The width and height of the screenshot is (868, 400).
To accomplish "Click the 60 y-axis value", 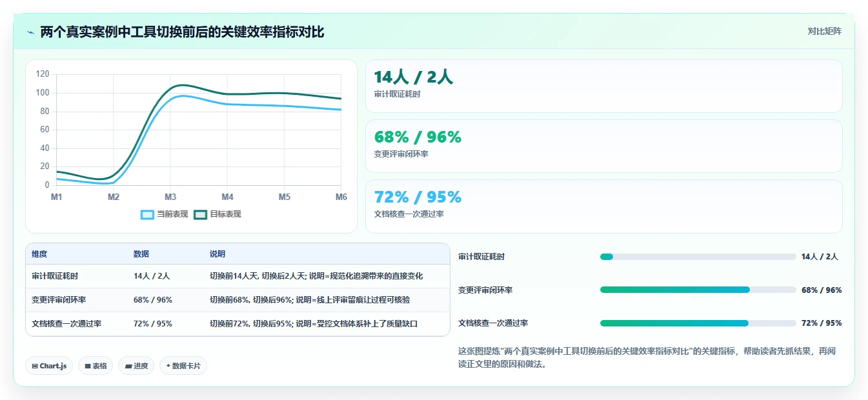I will pyautogui.click(x=45, y=130).
